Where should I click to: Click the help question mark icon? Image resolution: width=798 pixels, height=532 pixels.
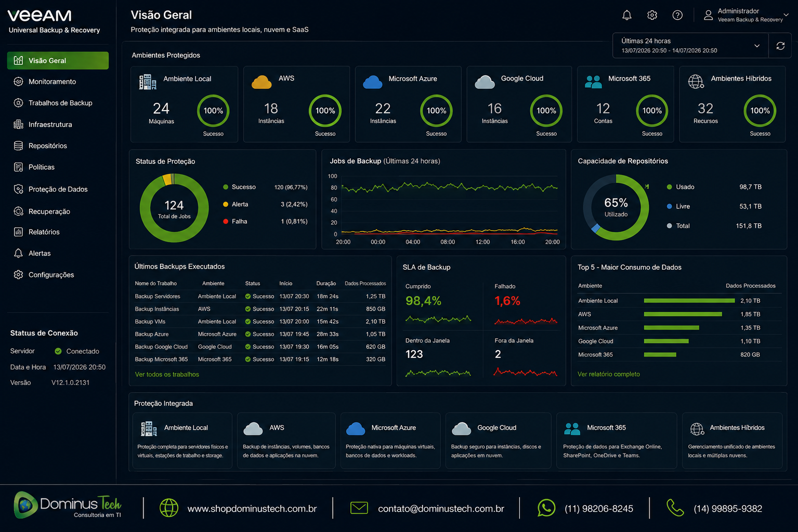(x=677, y=15)
